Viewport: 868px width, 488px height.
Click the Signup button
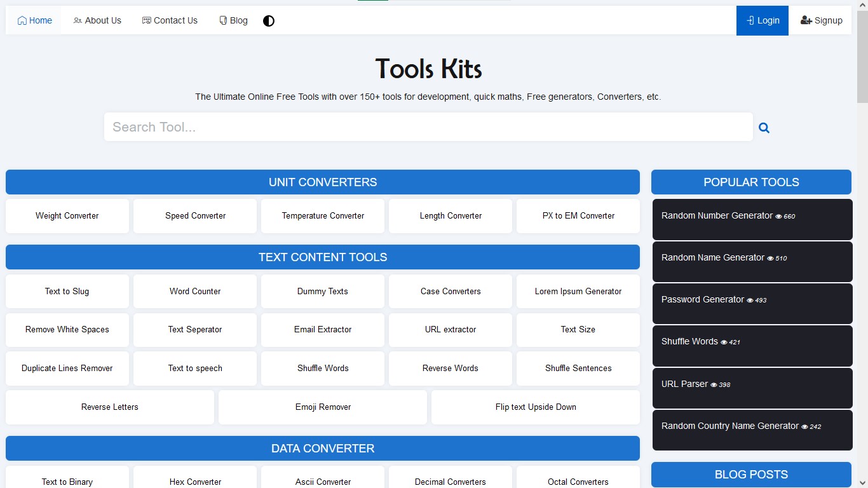(x=821, y=21)
